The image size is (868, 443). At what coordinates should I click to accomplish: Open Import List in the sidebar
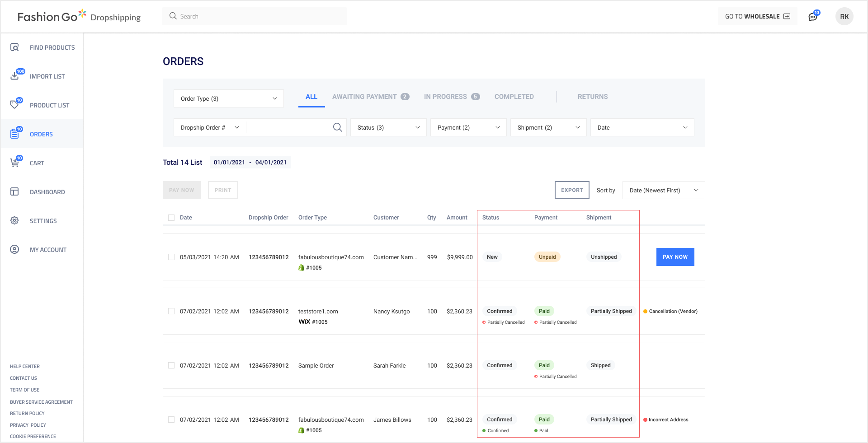(42, 76)
